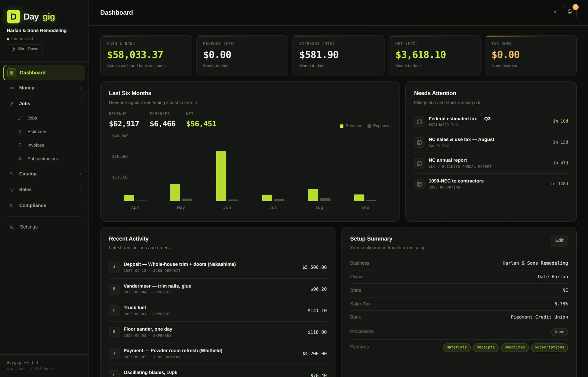Viewport: 588px width, 377px height.
Task: Click the 'Connected' status text
Action: [x=22, y=39]
